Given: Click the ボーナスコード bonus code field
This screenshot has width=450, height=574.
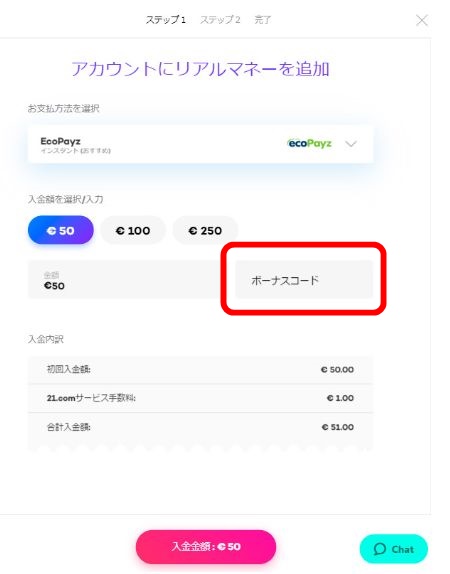Looking at the screenshot, I should point(304,280).
